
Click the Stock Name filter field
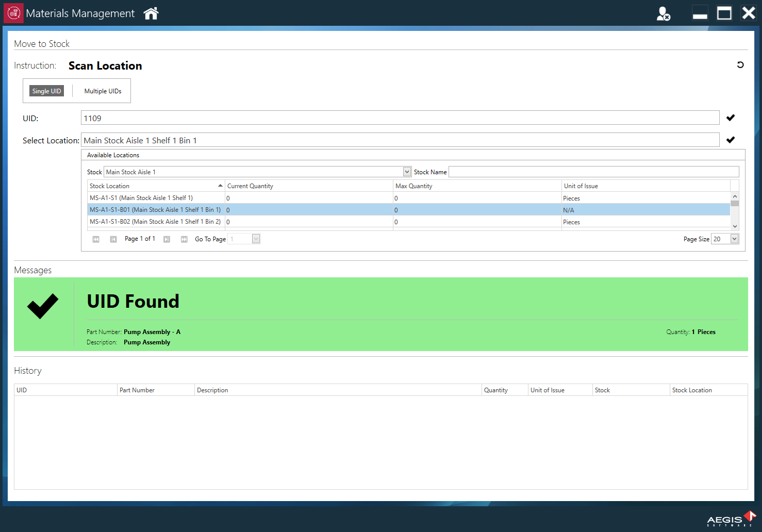593,172
